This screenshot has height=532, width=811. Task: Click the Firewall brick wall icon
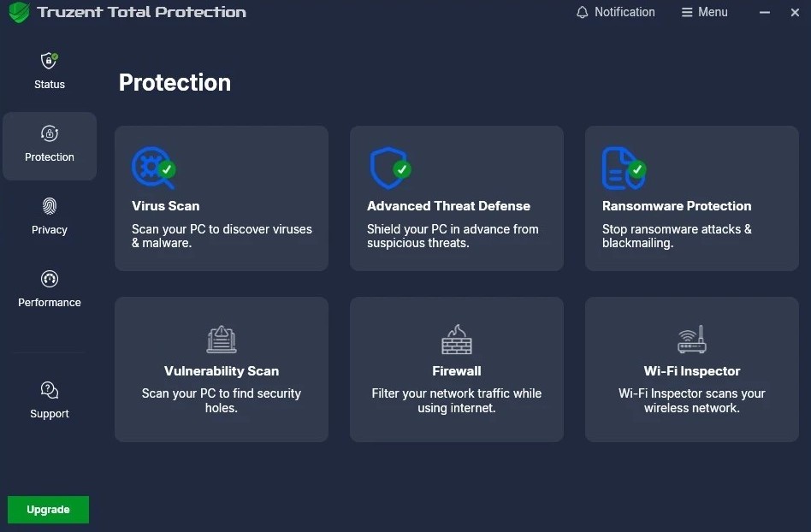[457, 340]
